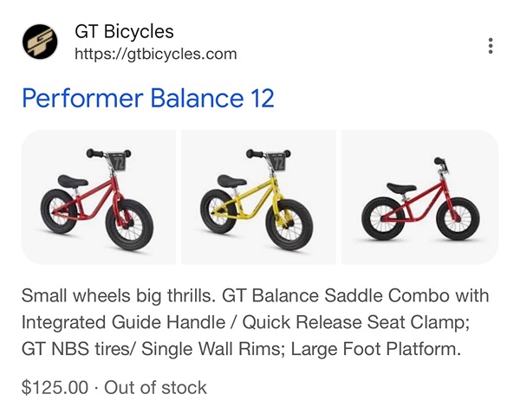Click the GT Bicycles round logo icon
Screen dimensions: 520x420
[40, 42]
